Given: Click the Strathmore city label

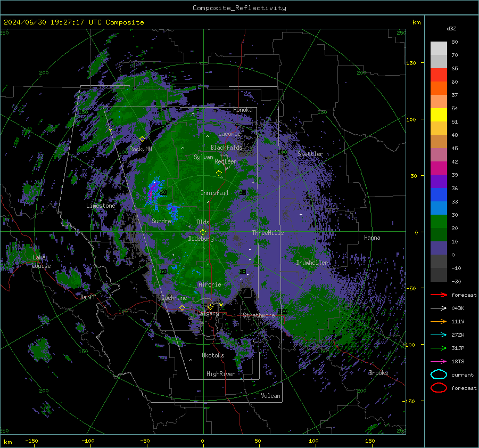Looking at the screenshot, I should [x=259, y=315].
